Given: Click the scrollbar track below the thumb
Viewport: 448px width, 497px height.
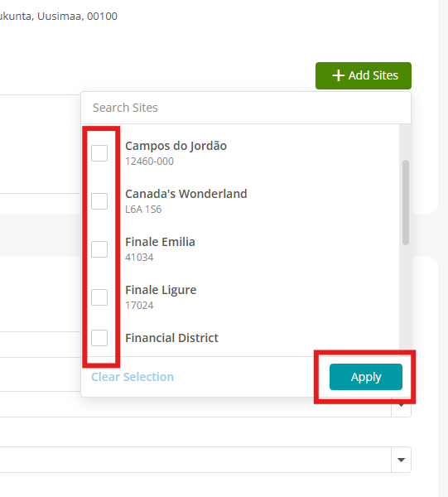Looking at the screenshot, I should tap(406, 300).
